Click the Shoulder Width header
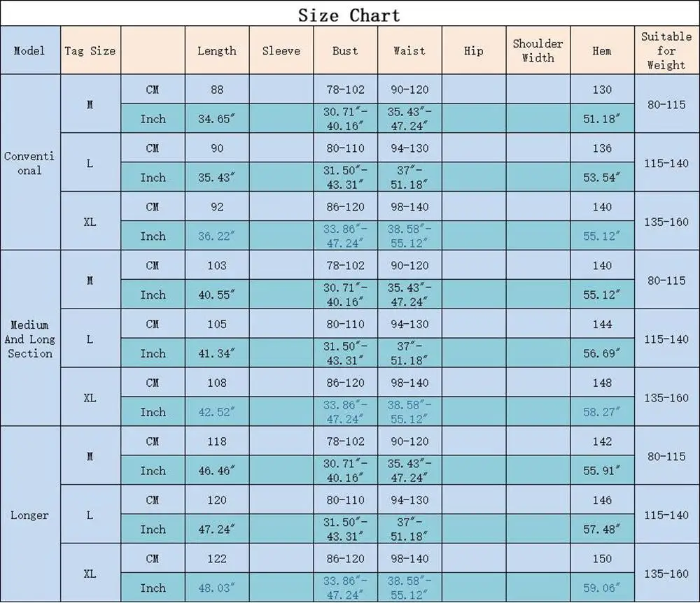The width and height of the screenshot is (700, 603). point(538,50)
